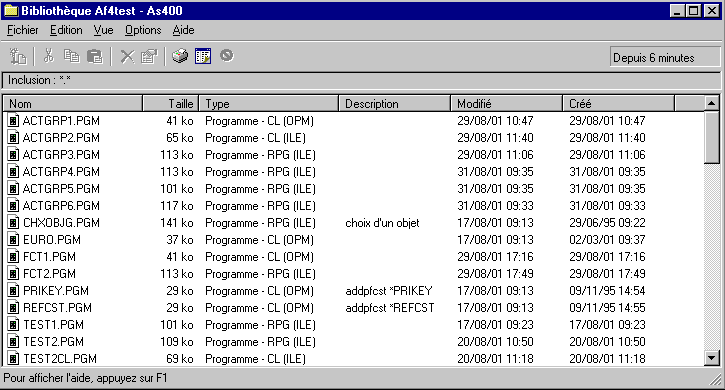This screenshot has width=725, height=390.
Task: Click the window resize grip corner
Action: [x=716, y=380]
